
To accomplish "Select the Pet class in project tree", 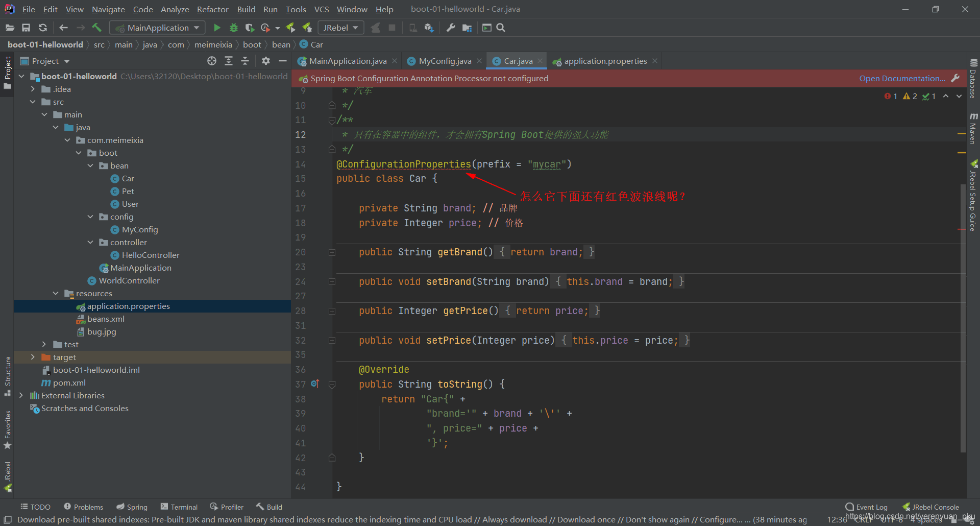I will 128,191.
